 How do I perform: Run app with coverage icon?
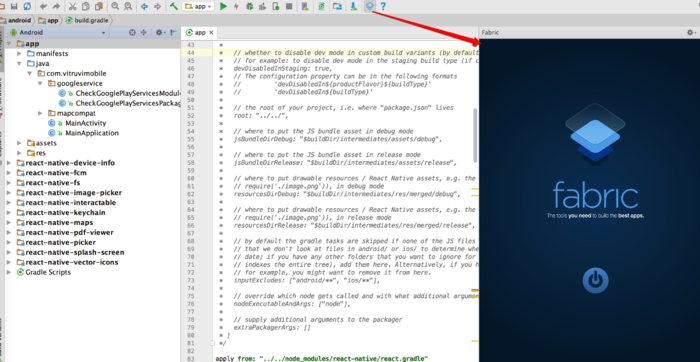[262, 6]
